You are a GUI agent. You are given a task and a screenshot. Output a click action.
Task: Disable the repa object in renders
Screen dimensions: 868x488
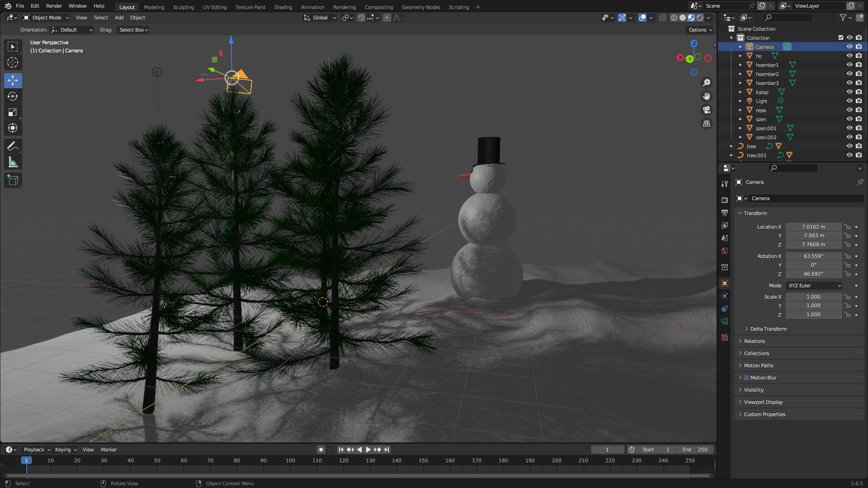tap(859, 110)
